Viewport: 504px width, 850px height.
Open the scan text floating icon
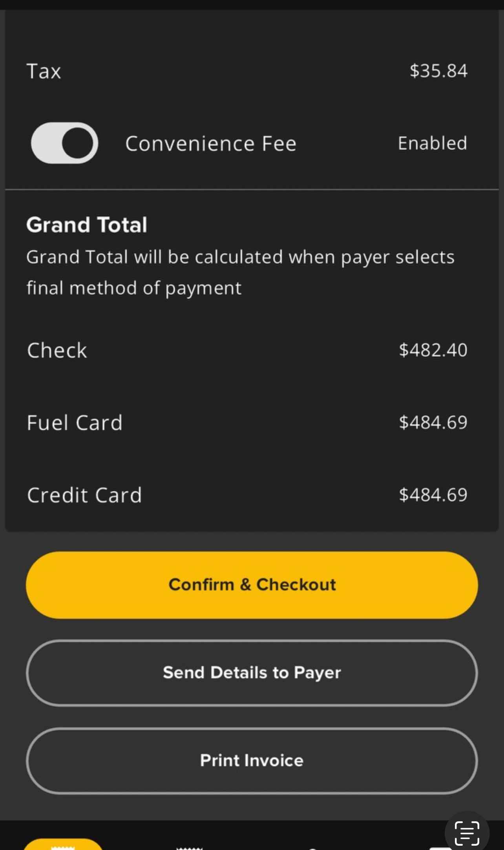(467, 833)
